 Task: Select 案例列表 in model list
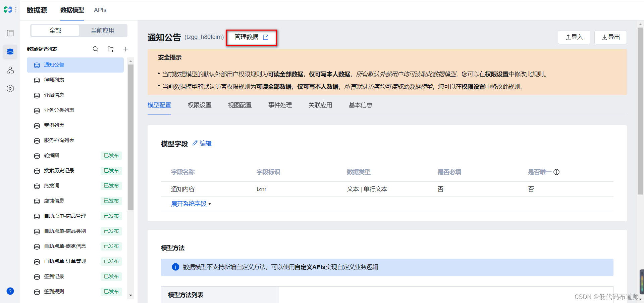click(x=75, y=125)
